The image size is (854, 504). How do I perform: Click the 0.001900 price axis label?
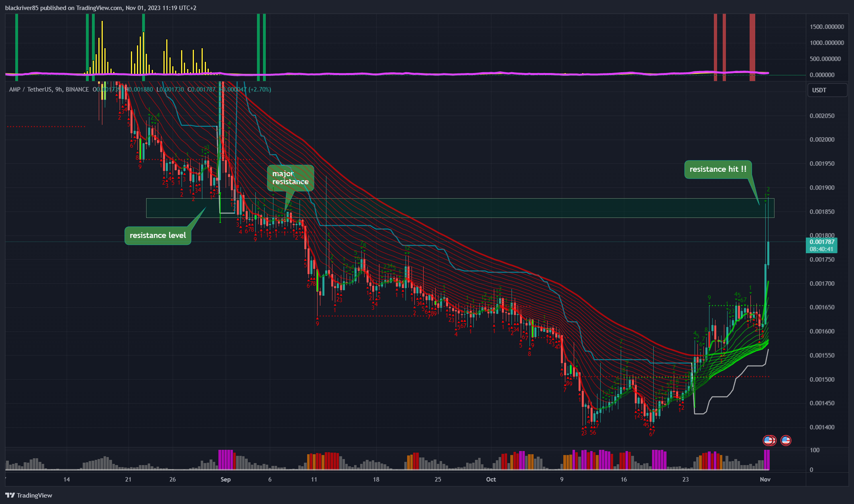coord(822,188)
